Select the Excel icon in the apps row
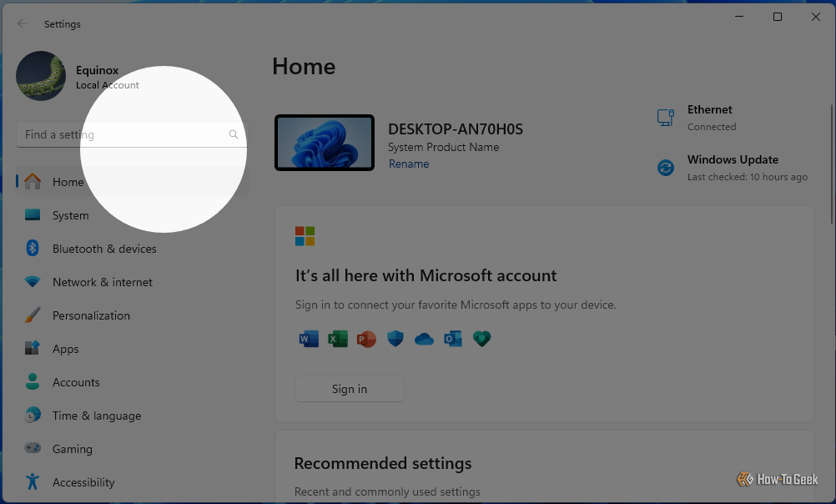This screenshot has height=504, width=836. [x=337, y=339]
